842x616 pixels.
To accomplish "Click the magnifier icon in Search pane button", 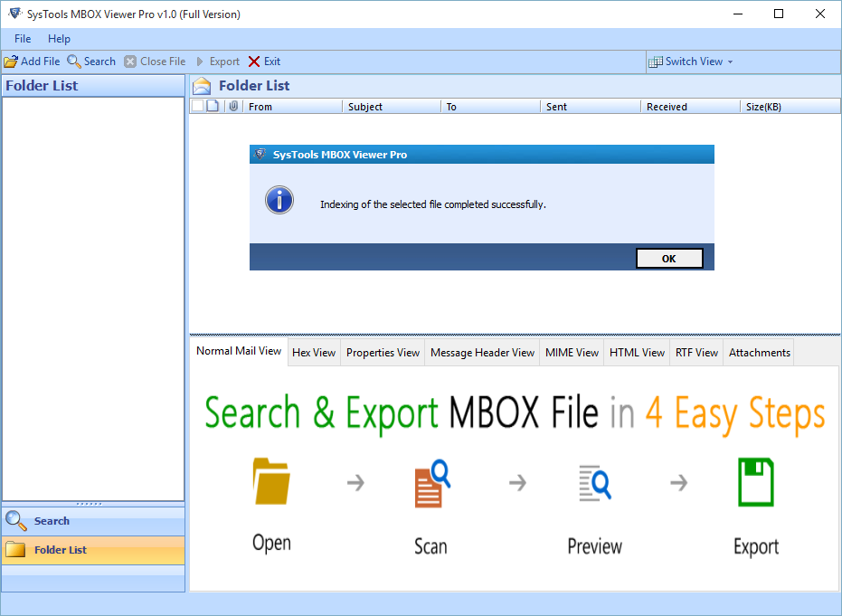I will pyautogui.click(x=15, y=520).
